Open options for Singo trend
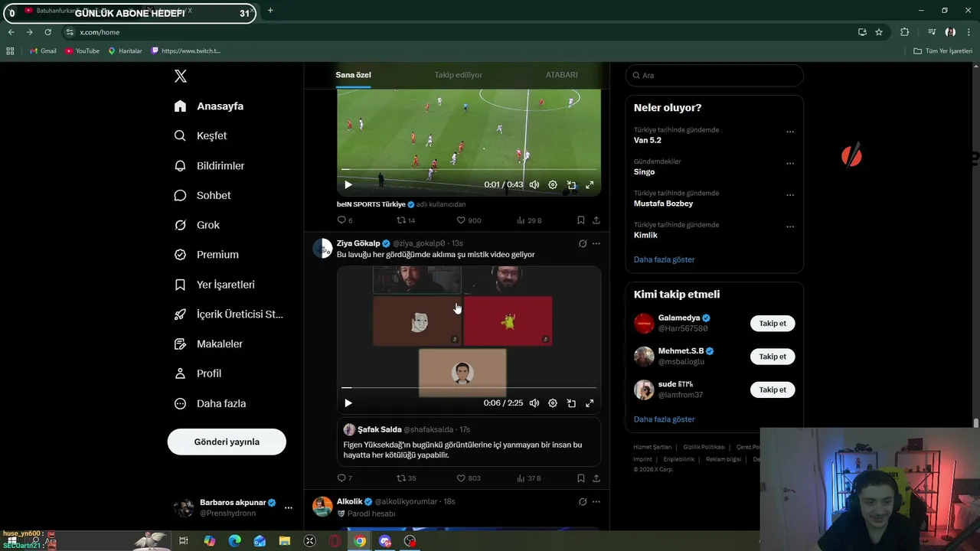Screen dimensions: 980x551 tap(790, 163)
